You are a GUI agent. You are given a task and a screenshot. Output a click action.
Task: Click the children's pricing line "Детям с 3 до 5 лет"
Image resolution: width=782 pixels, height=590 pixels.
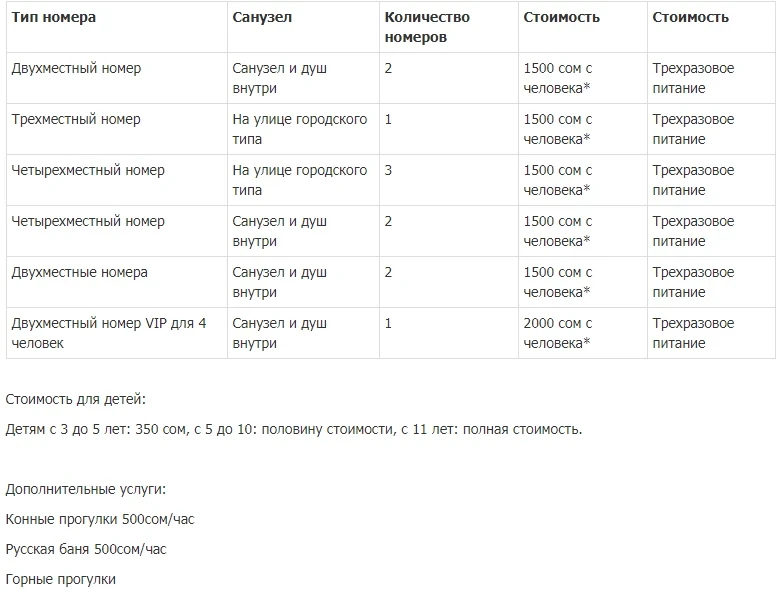click(x=293, y=429)
